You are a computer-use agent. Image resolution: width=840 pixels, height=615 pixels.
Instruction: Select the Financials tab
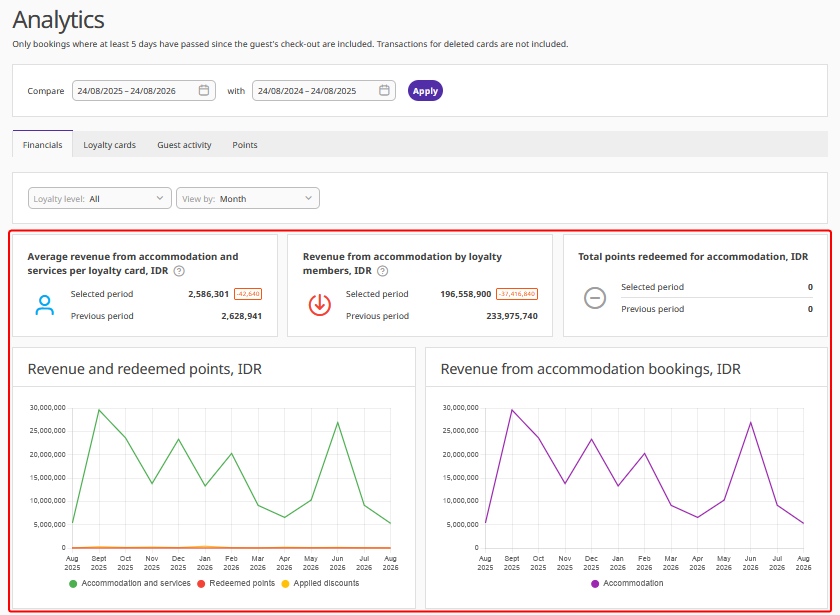click(42, 145)
